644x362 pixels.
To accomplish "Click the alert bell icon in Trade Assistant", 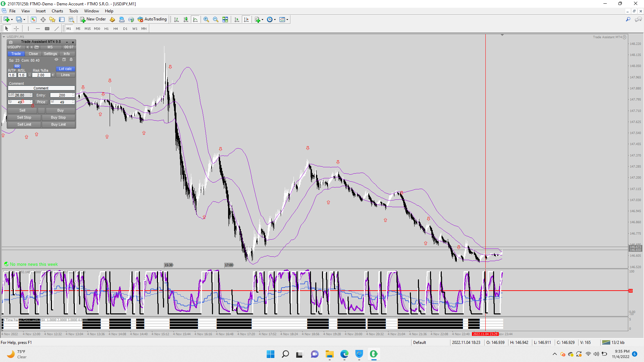I will [x=71, y=60].
